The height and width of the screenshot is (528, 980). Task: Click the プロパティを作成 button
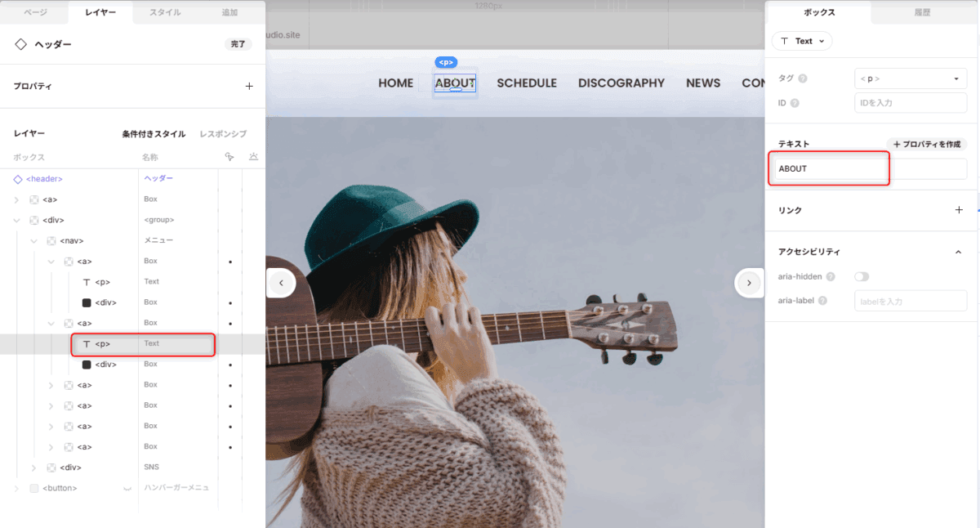(926, 144)
